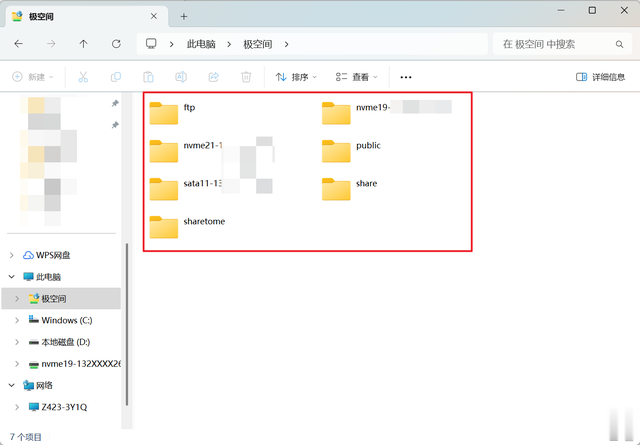Go back with the back arrow
The width and height of the screenshot is (640, 445).
[18, 44]
